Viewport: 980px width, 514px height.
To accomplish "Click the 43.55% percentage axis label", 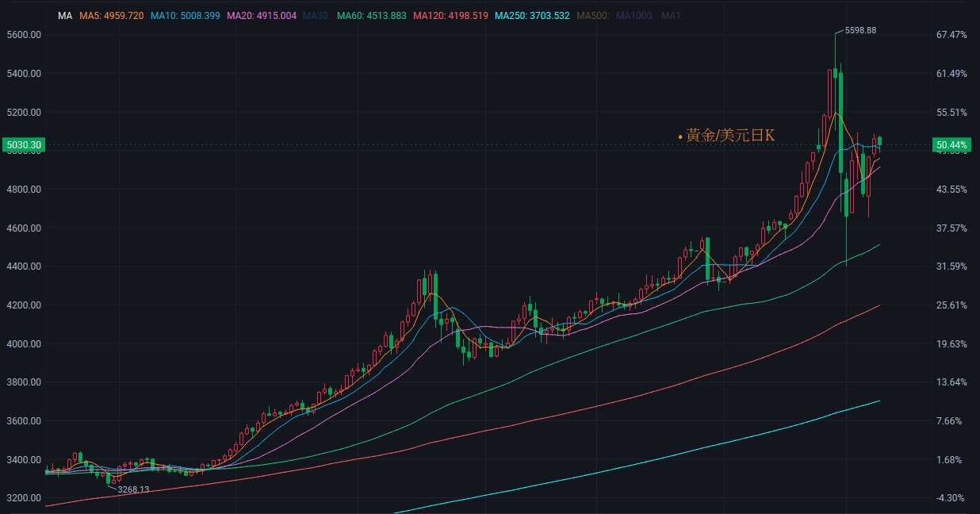I will [951, 190].
